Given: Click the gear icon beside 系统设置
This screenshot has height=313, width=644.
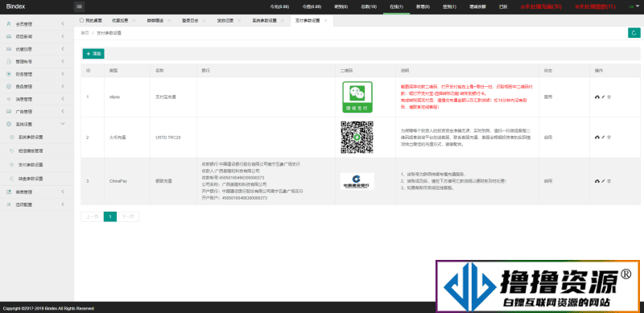Looking at the screenshot, I should coord(9,124).
